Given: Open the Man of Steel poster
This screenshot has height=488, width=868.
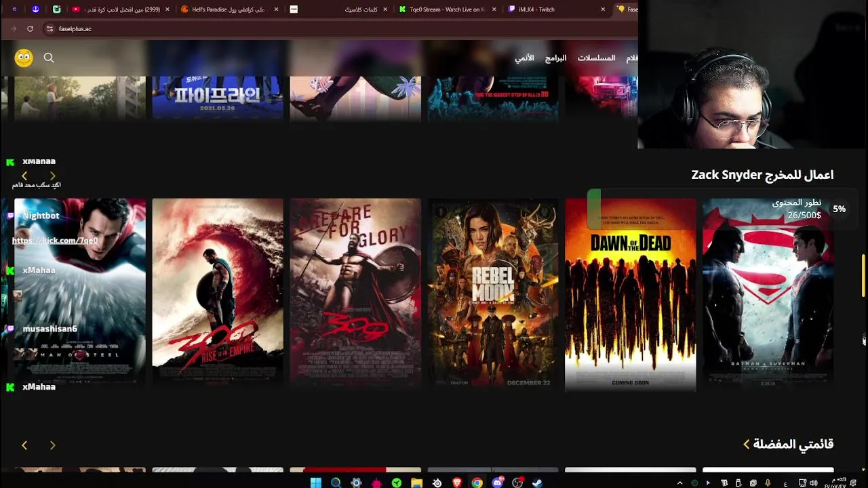Looking at the screenshot, I should (x=80, y=291).
